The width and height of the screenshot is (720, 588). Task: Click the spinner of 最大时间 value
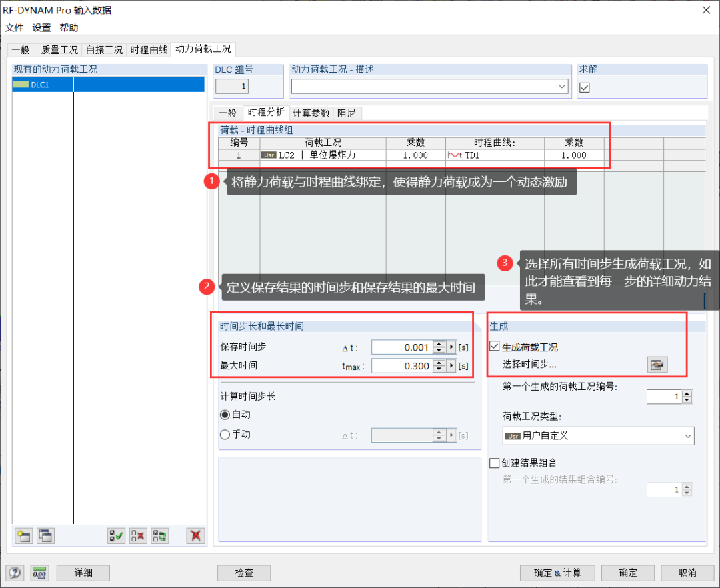point(439,366)
